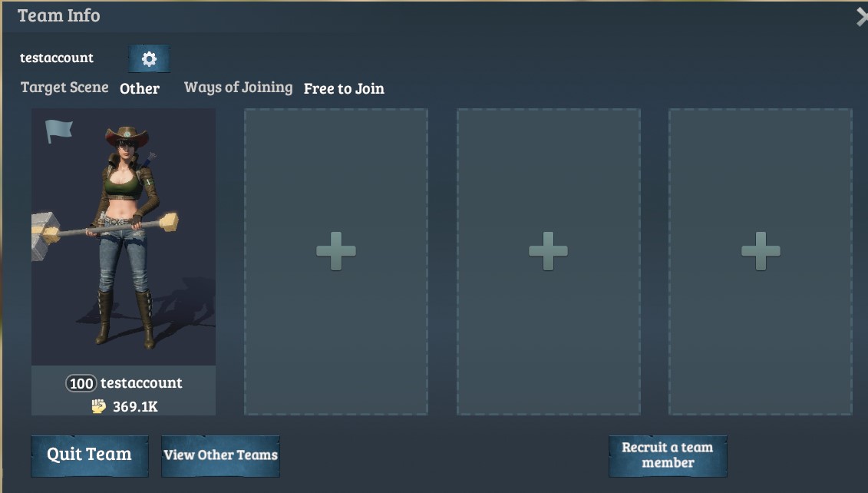Open View Other Teams

point(220,456)
